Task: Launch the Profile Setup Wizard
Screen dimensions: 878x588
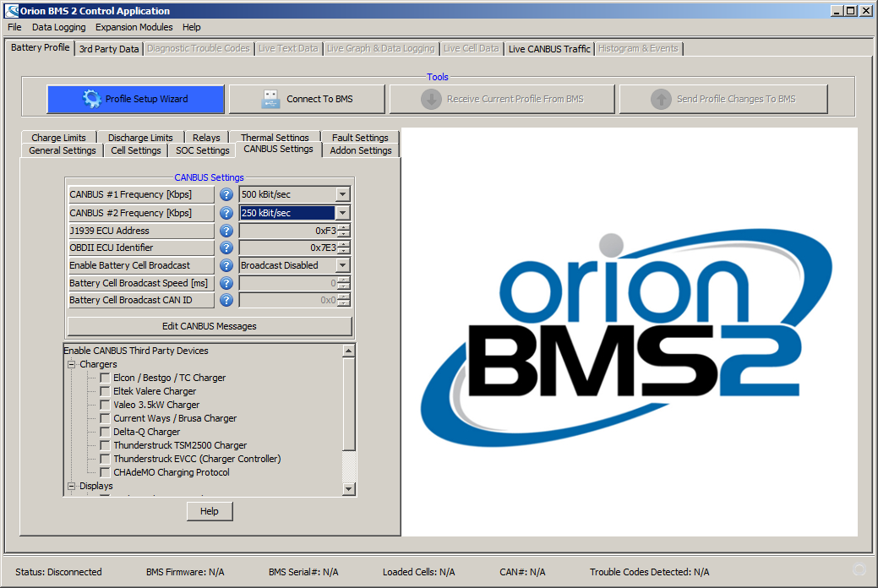Action: click(135, 99)
